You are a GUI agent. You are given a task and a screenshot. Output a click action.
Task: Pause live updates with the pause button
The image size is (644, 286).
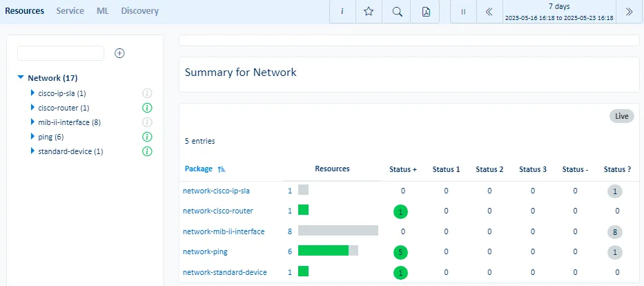[x=463, y=12]
